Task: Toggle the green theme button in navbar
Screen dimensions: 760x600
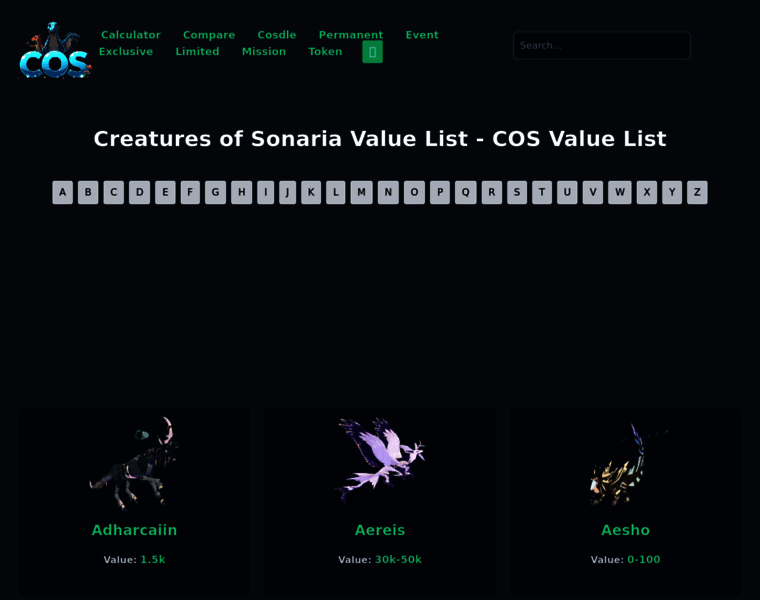Action: point(372,52)
